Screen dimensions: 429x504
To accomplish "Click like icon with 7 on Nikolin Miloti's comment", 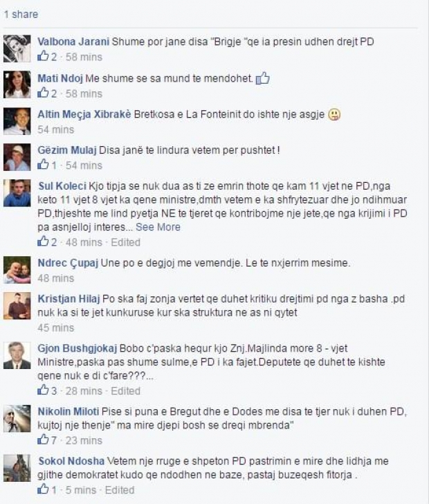I will tap(43, 440).
